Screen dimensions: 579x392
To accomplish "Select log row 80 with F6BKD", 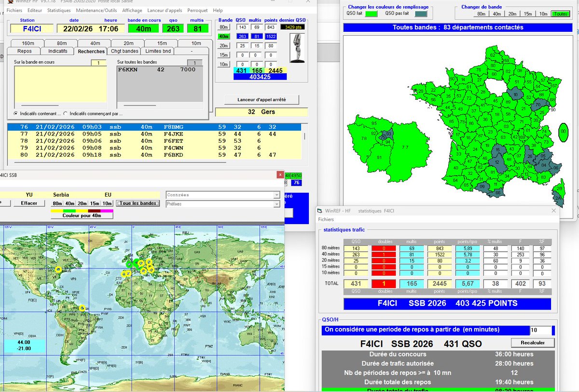I will [154, 155].
